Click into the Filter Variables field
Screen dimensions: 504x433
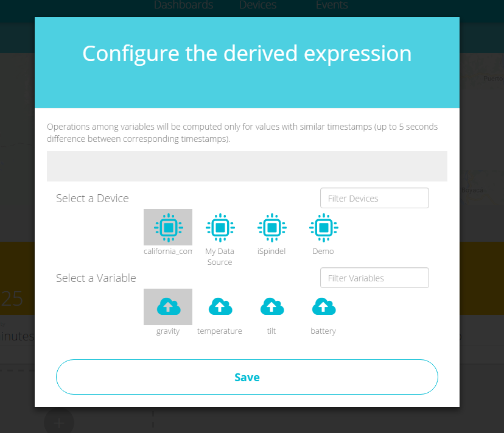[x=374, y=278]
